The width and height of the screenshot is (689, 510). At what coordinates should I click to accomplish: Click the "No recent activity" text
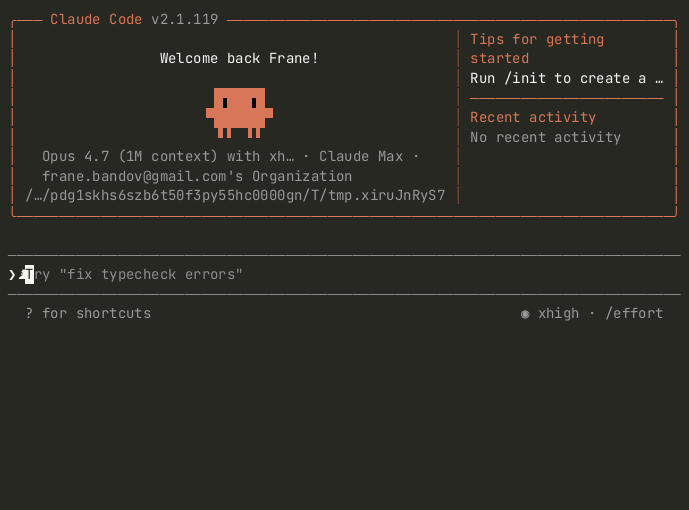click(x=545, y=137)
